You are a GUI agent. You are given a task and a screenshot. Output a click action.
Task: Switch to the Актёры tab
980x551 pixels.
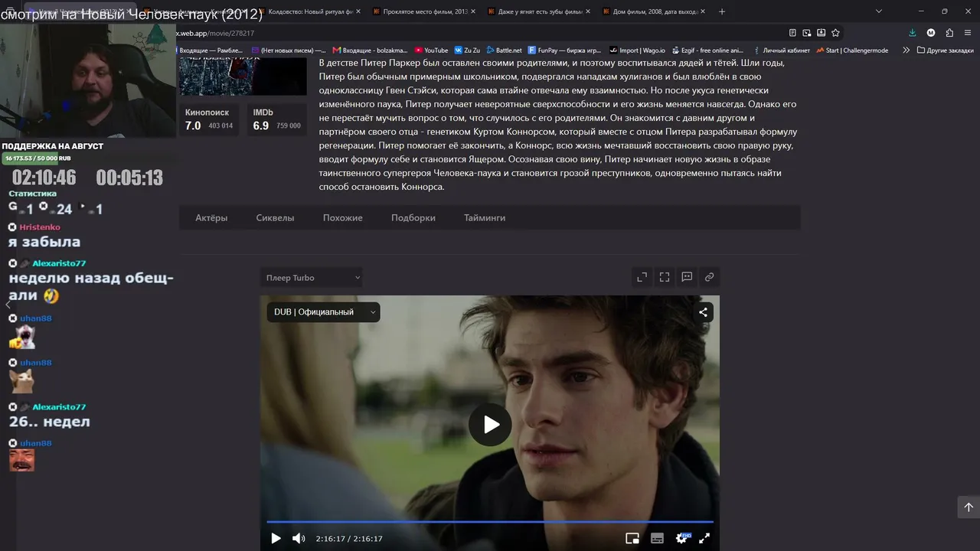pyautogui.click(x=211, y=218)
